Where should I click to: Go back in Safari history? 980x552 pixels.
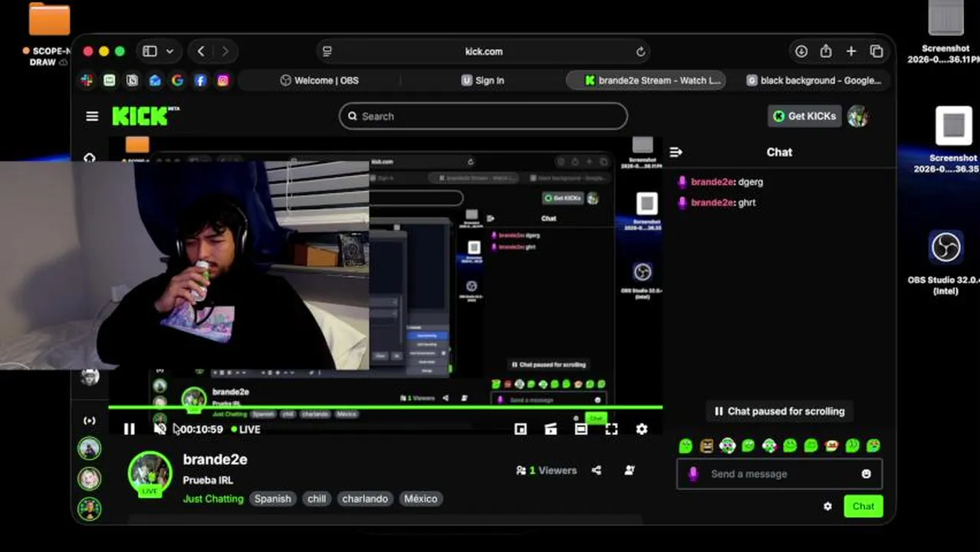[x=201, y=51]
